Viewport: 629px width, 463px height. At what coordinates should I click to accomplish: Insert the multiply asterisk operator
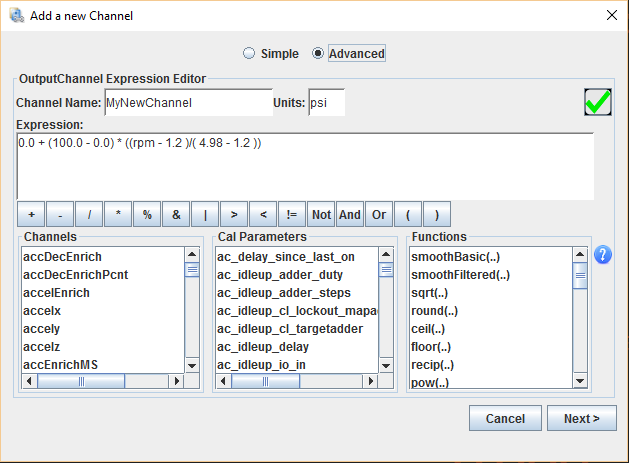tap(118, 214)
